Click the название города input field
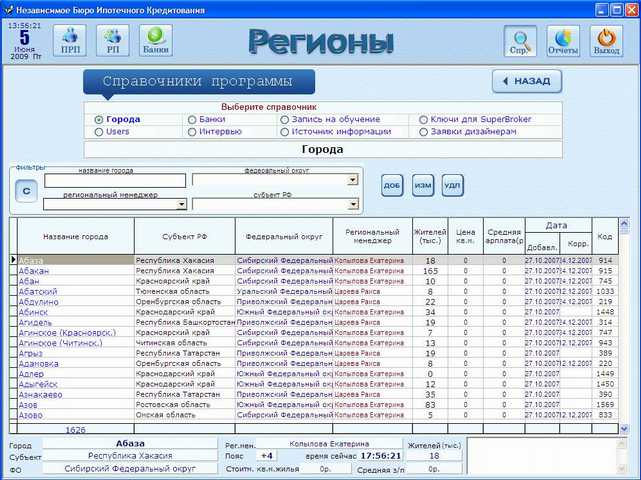 (115, 180)
